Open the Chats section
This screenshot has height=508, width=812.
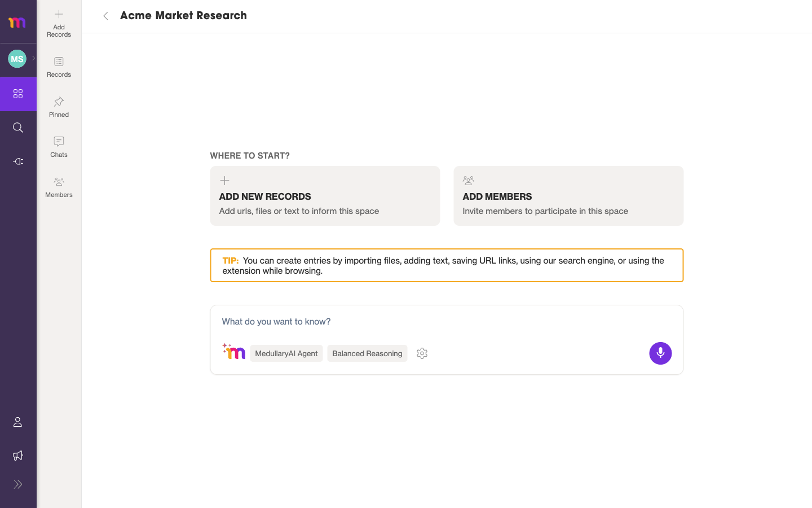tap(59, 147)
